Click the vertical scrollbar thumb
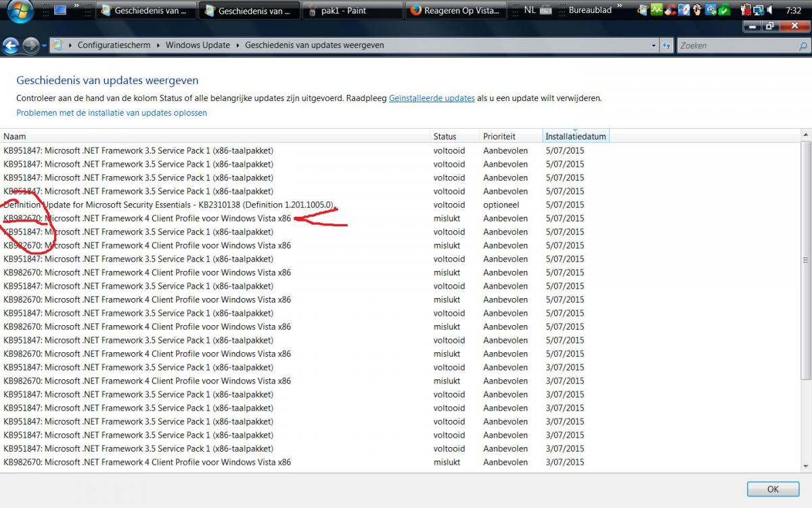The height and width of the screenshot is (508, 812). click(x=806, y=260)
